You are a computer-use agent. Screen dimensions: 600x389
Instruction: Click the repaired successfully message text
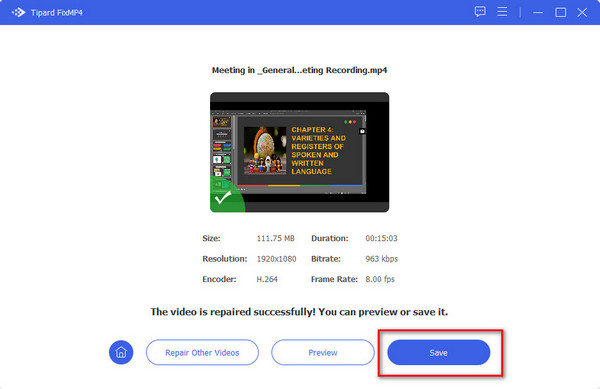tap(299, 312)
